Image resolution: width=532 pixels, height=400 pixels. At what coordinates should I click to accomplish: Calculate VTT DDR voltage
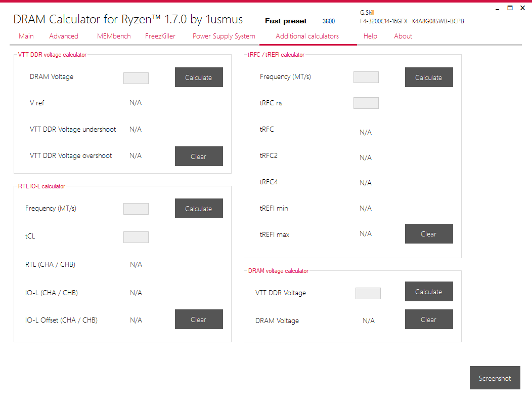[199, 77]
